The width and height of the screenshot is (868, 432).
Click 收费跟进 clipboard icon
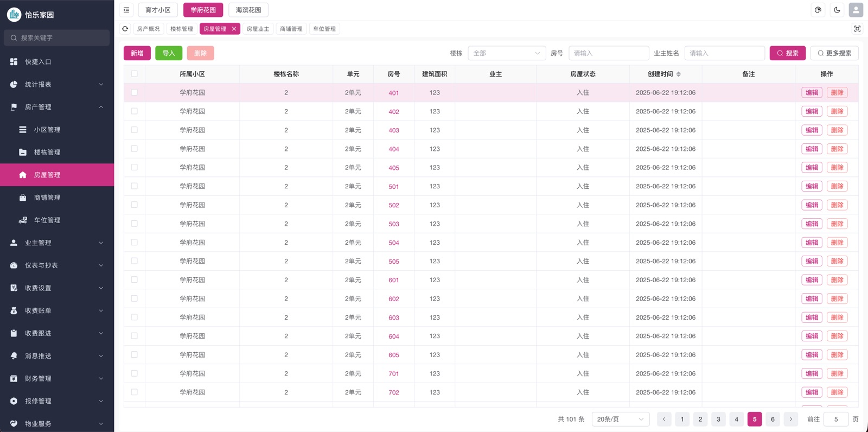click(14, 333)
